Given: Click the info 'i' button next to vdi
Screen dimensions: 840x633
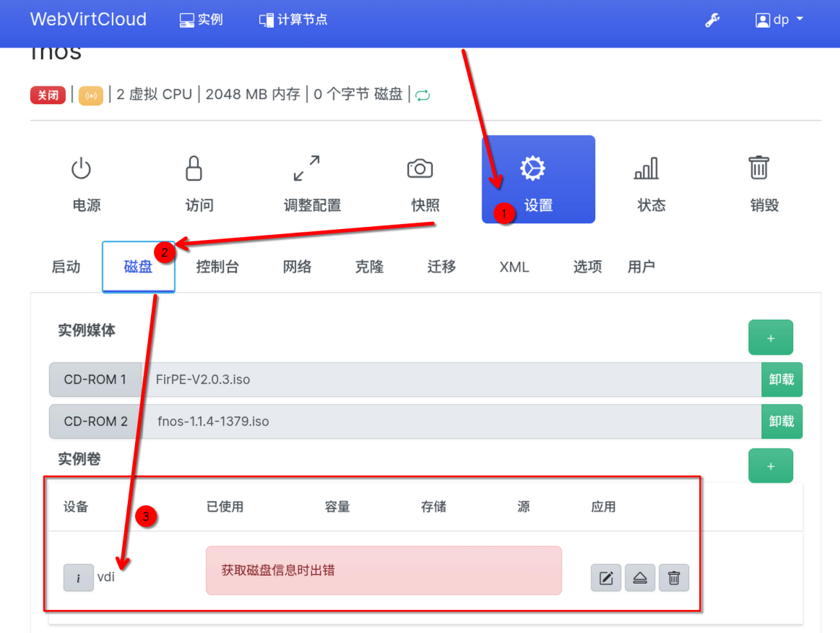Looking at the screenshot, I should (78, 578).
